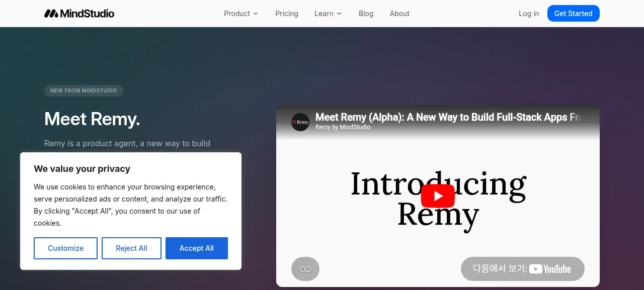
Task: Click the NEW FROM MINDSTUDIO badge
Action: 84,90
